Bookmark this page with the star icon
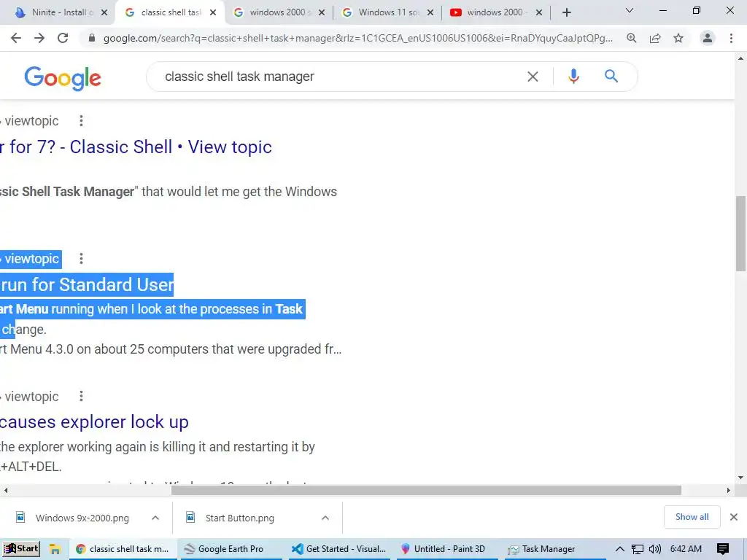The width and height of the screenshot is (747, 560). coord(678,38)
